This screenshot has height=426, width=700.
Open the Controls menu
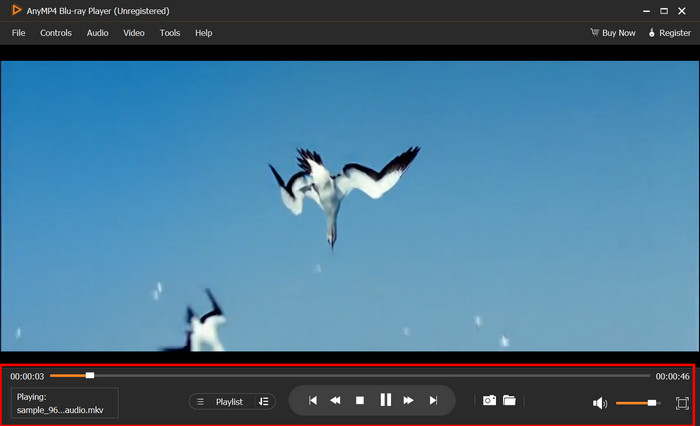56,33
